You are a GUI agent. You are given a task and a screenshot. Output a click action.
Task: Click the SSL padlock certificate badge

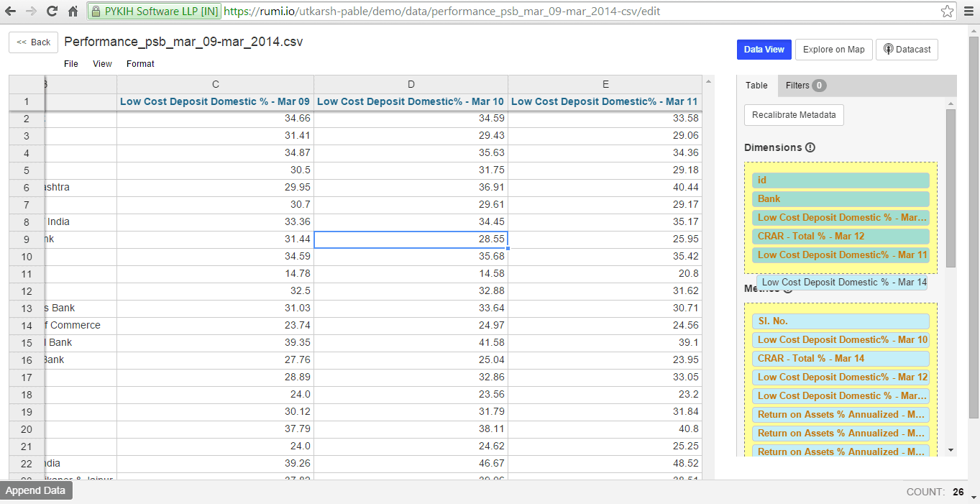pyautogui.click(x=154, y=12)
